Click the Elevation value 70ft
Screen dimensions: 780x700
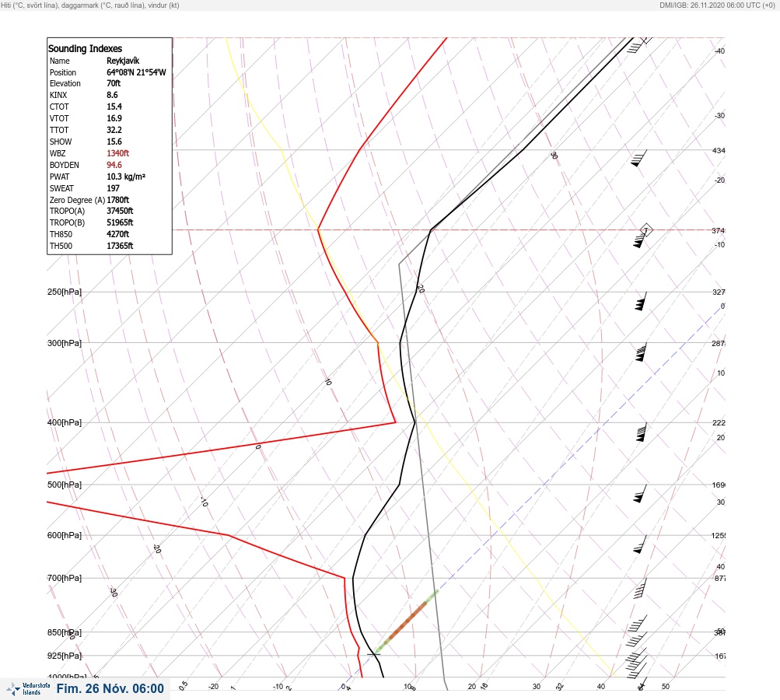pos(114,83)
